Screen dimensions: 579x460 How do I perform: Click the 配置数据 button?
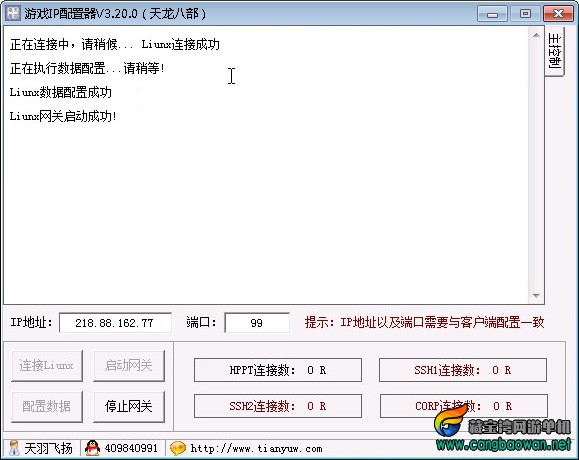click(47, 406)
